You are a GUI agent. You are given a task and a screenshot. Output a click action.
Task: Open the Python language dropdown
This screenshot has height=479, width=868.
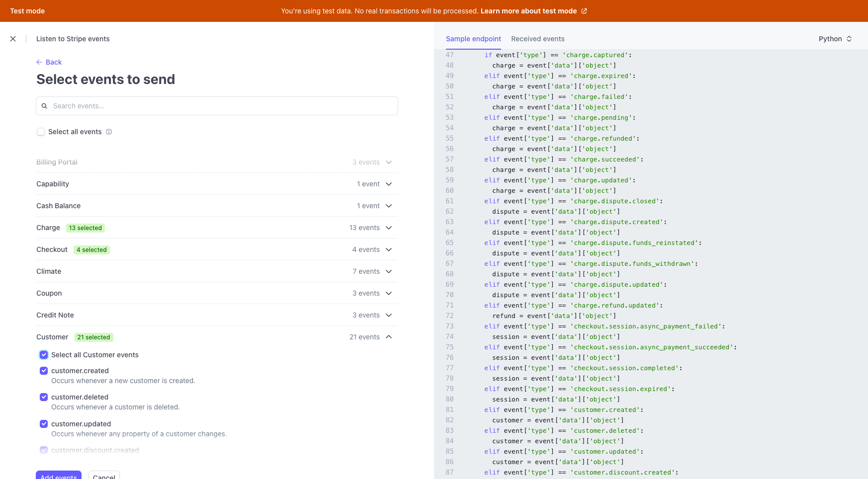tap(835, 39)
